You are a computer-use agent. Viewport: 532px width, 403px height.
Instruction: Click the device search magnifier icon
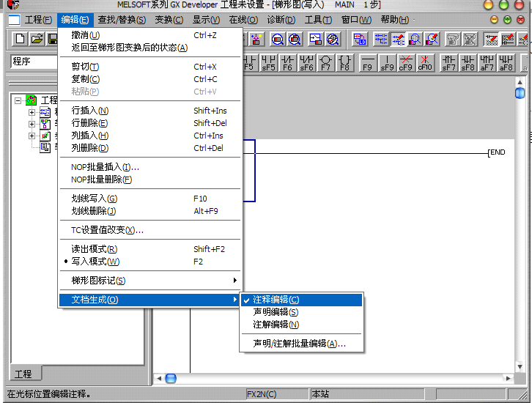(278, 40)
